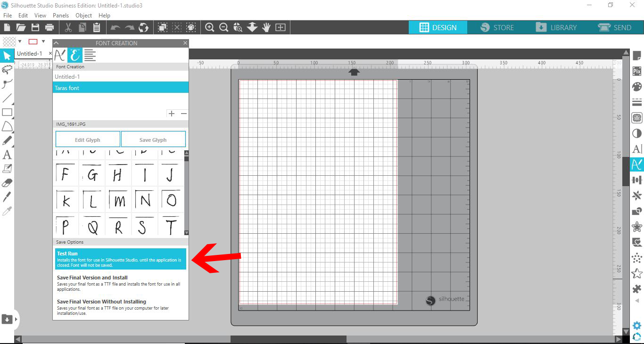Image resolution: width=644 pixels, height=344 pixels.
Task: Click the glyph list scrollbar down arrow
Action: pos(186,233)
